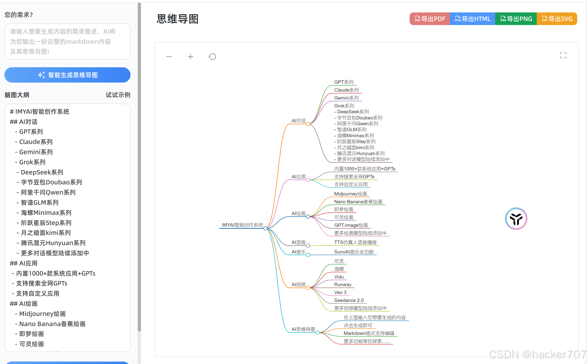
Task: Click the 点击生成即可 map node
Action: click(x=358, y=325)
